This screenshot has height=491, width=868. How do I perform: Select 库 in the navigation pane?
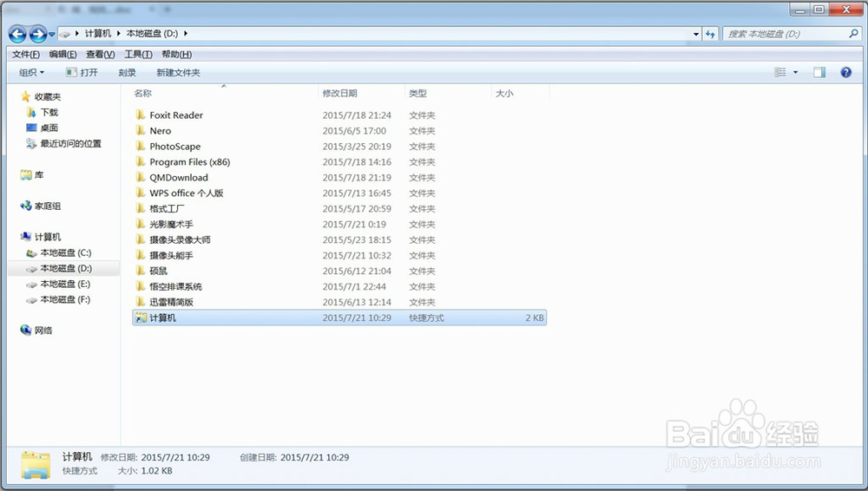[x=39, y=175]
